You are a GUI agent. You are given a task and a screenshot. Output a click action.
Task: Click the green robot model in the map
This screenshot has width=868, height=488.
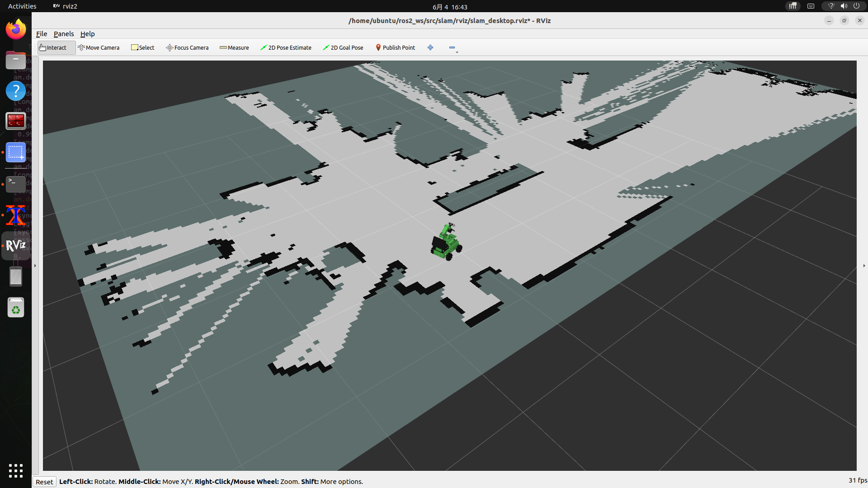click(446, 242)
